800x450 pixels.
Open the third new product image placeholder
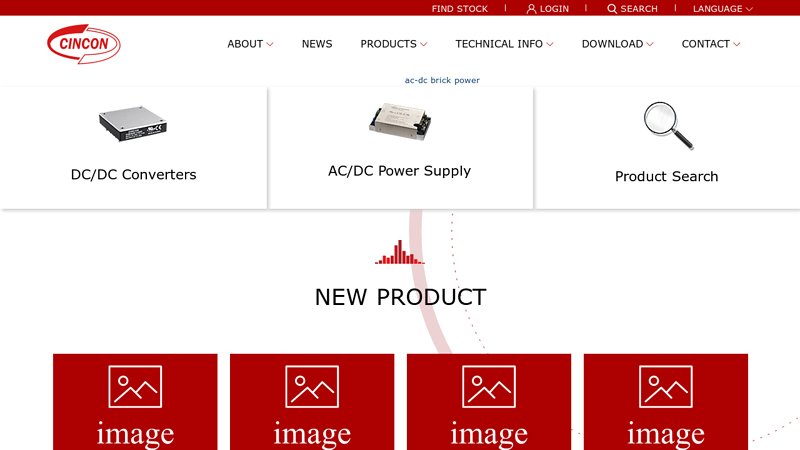(489, 402)
